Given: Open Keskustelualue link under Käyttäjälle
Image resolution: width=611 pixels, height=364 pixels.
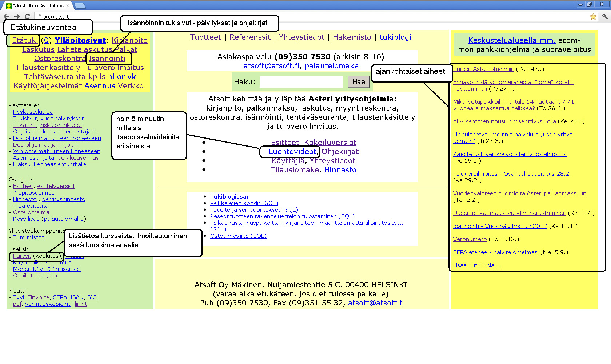Looking at the screenshot, I should pos(33,112).
